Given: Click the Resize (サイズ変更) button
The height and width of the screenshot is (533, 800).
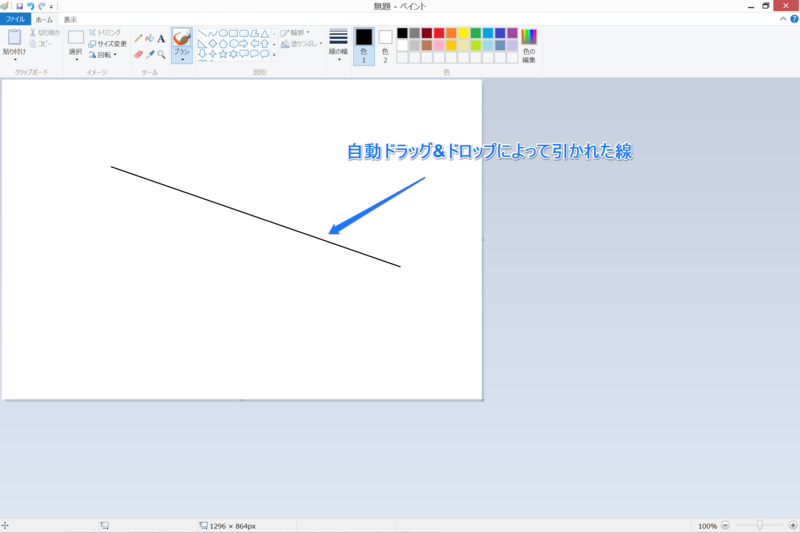Looking at the screenshot, I should (108, 44).
